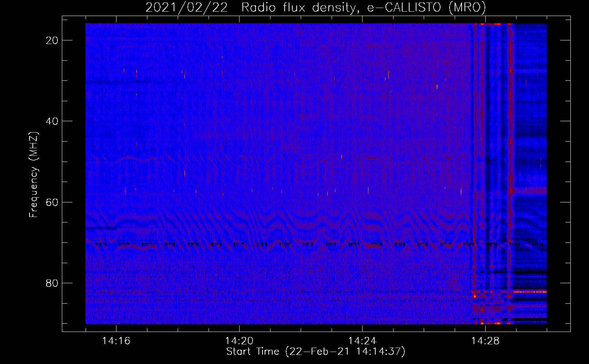
Task: Click the '80' frequency tick label
Action: (52, 283)
